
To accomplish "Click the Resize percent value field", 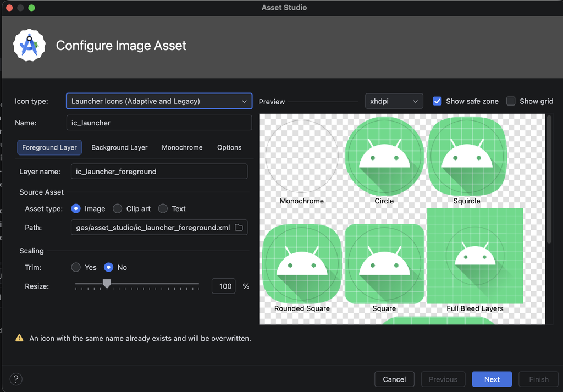I will pyautogui.click(x=224, y=286).
